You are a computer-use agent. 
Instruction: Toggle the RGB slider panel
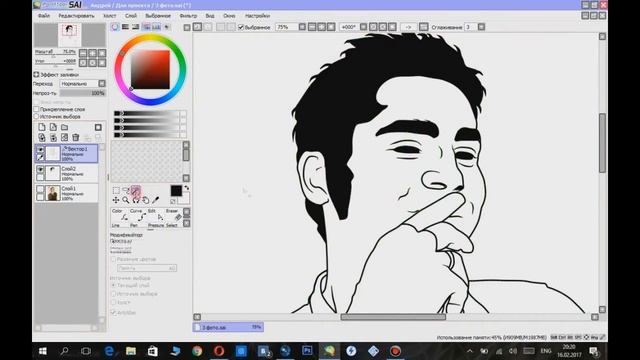[125, 27]
